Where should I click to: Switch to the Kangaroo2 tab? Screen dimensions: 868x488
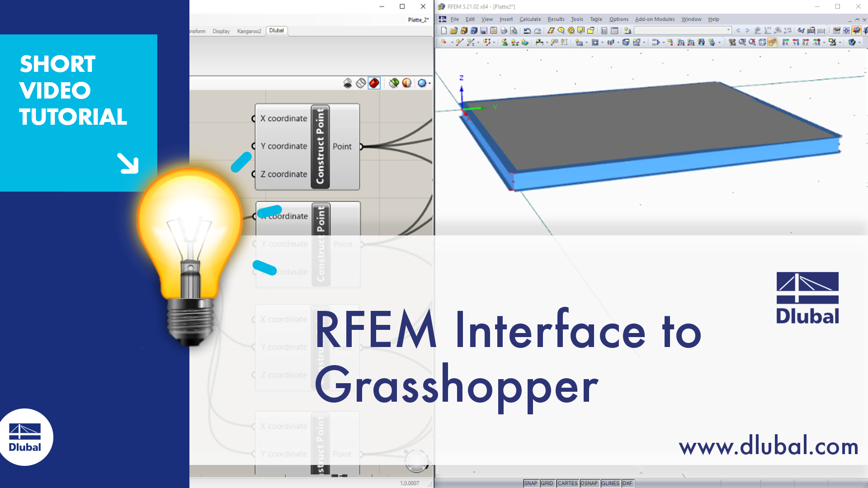(x=249, y=31)
